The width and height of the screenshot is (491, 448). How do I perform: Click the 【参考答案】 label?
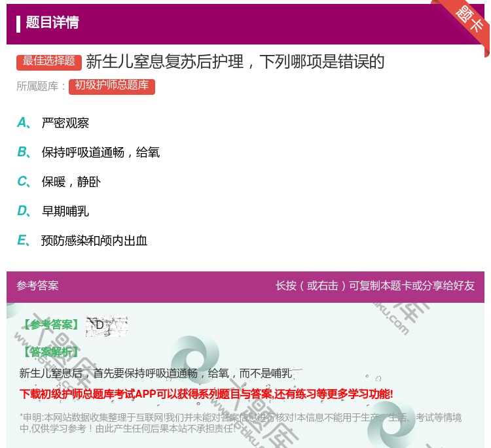(x=50, y=325)
